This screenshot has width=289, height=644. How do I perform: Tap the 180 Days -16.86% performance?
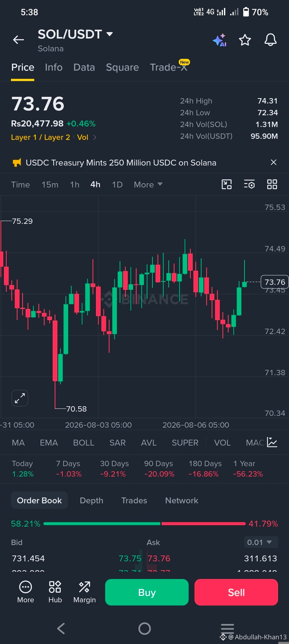tap(205, 469)
